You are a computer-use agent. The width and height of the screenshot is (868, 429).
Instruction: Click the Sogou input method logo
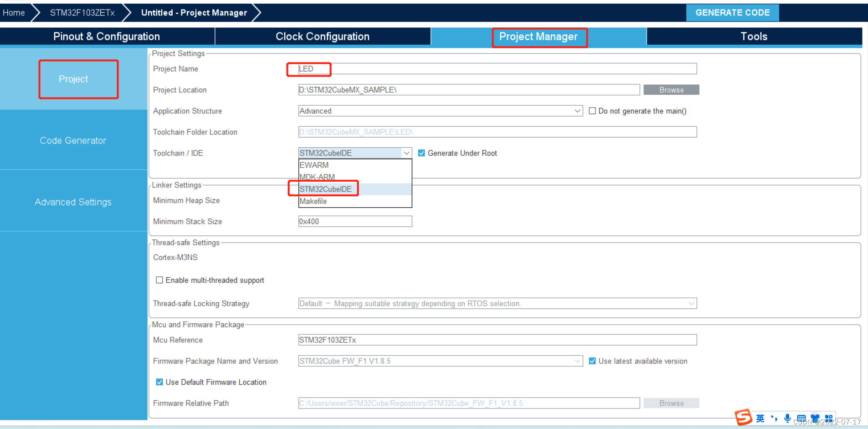[x=744, y=417]
